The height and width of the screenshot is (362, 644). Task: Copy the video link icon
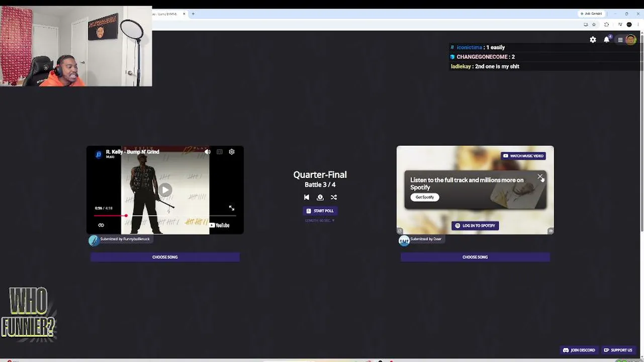click(x=101, y=225)
